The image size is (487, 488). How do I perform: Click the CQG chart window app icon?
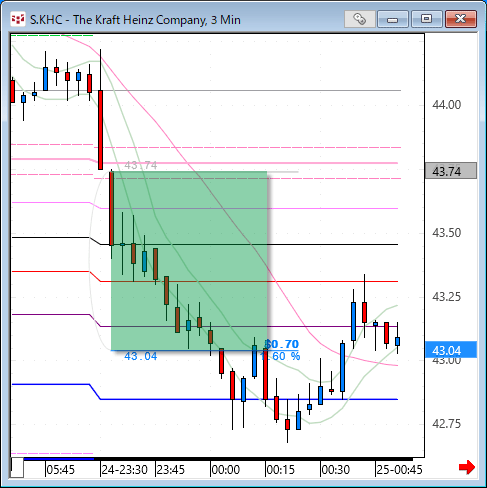tap(18, 19)
